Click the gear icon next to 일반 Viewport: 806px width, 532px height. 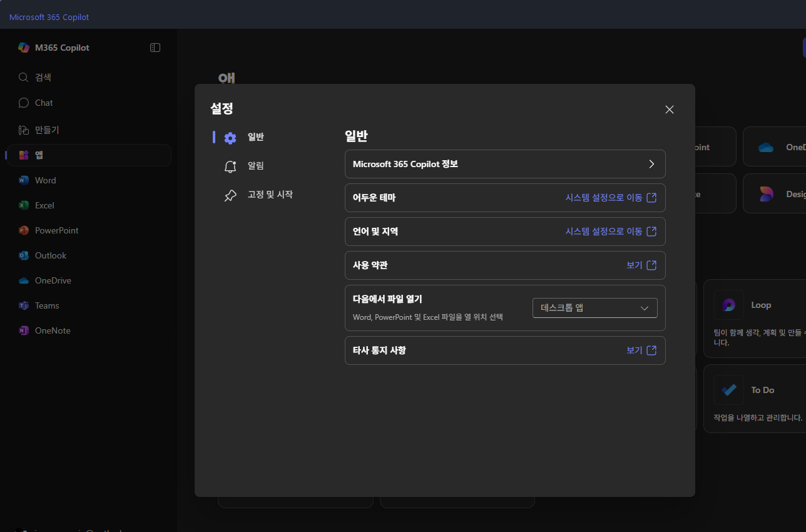pos(230,138)
